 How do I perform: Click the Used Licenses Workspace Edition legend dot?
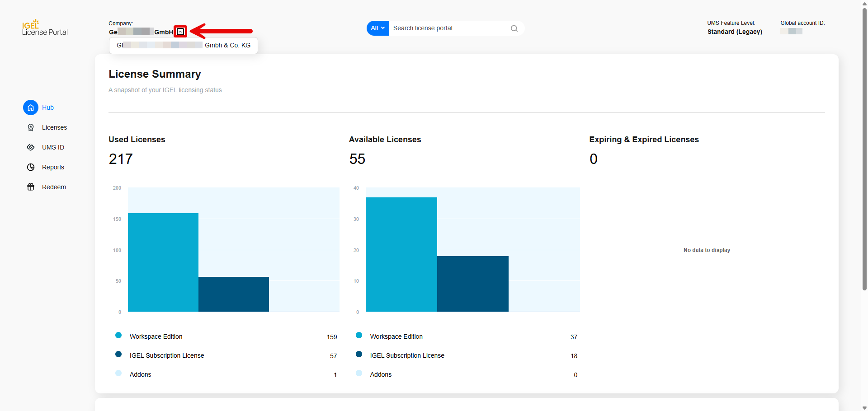[118, 335]
